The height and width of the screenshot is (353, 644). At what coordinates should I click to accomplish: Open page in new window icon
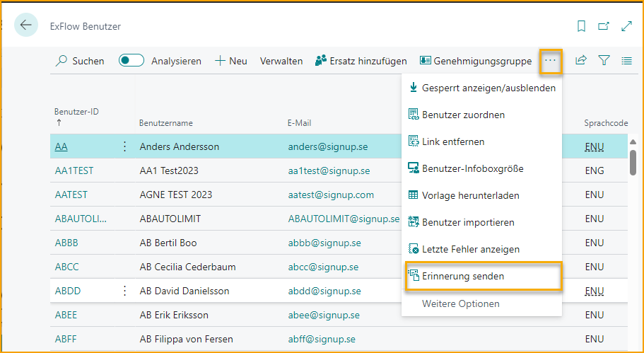coord(604,26)
